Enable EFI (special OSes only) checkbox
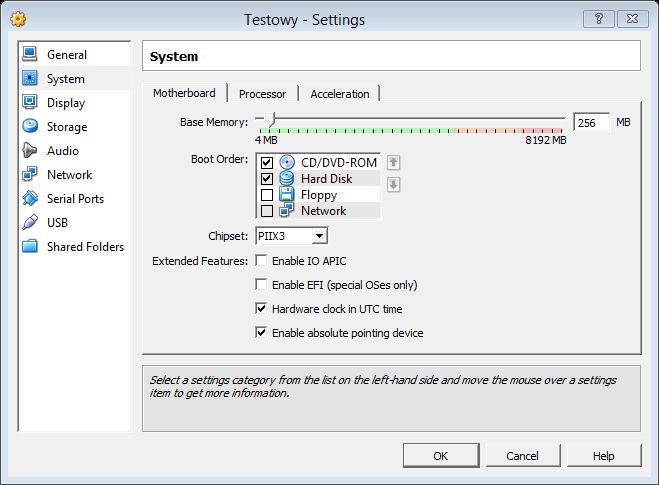659x485 pixels. tap(261, 285)
